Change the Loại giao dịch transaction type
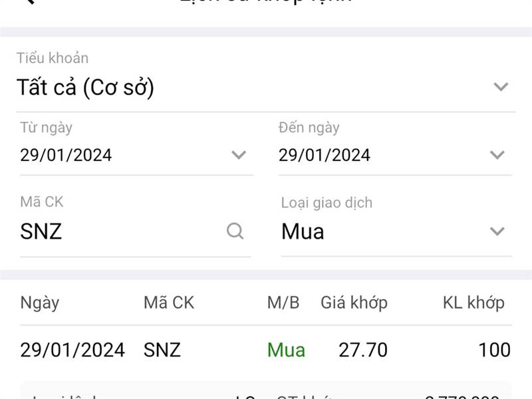The width and height of the screenshot is (532, 399). click(x=497, y=232)
